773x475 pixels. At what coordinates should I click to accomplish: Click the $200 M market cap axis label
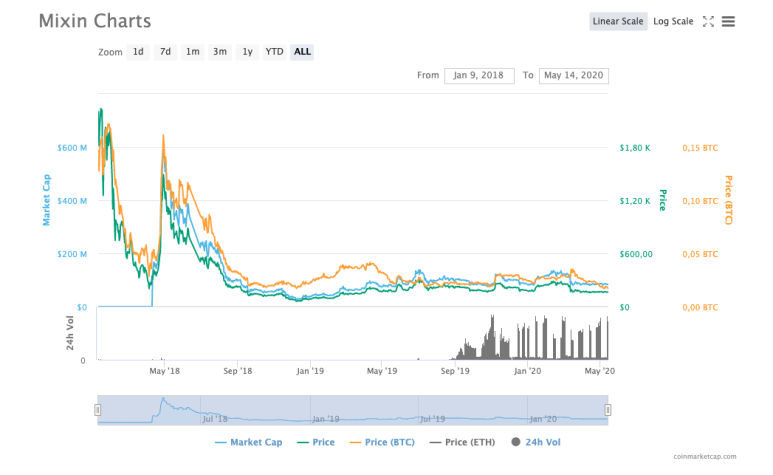72,254
